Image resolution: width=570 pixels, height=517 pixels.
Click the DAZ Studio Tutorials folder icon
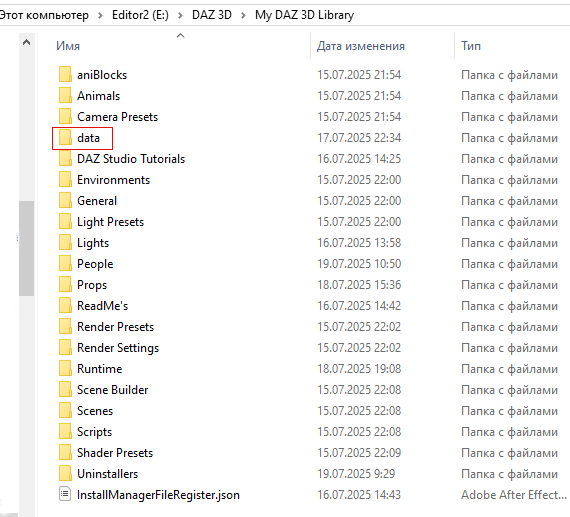(65, 159)
